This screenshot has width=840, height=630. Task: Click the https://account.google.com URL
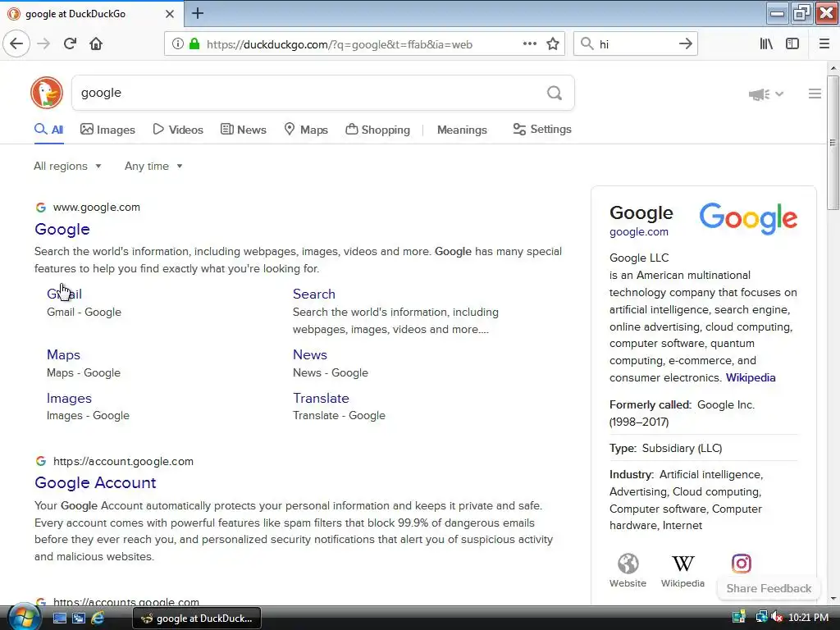[123, 461]
